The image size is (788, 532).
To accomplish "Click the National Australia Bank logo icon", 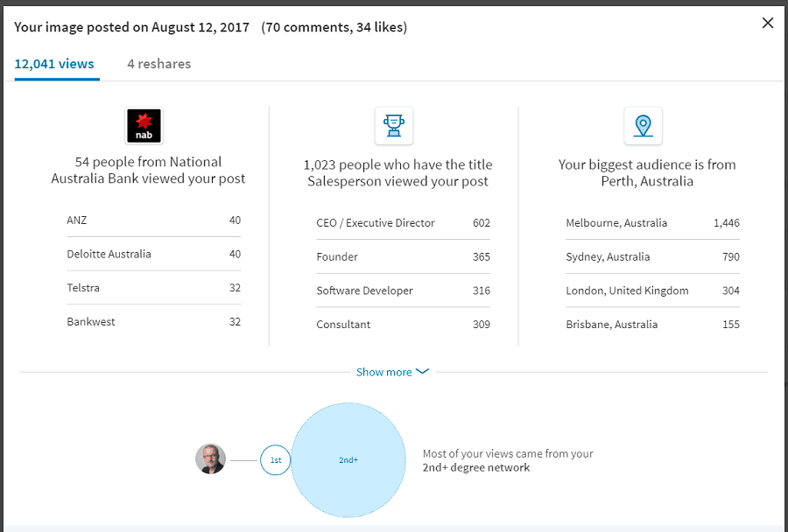I will [143, 126].
